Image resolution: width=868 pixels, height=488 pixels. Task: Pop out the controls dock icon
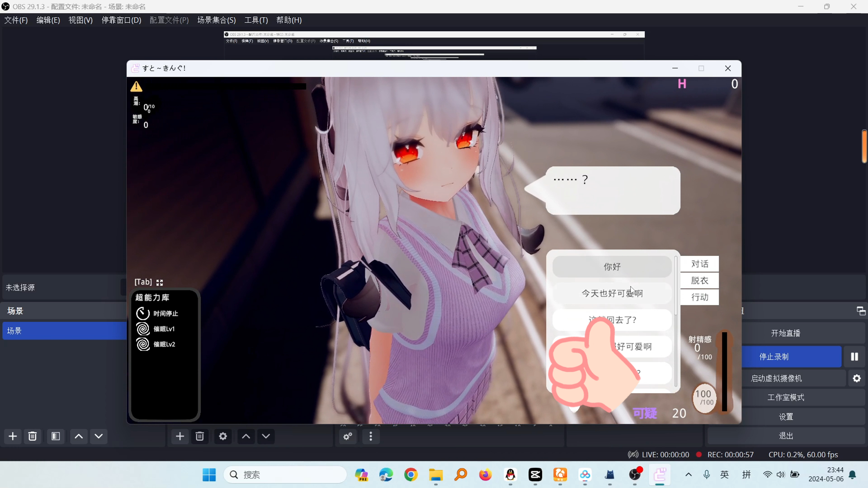click(x=861, y=311)
